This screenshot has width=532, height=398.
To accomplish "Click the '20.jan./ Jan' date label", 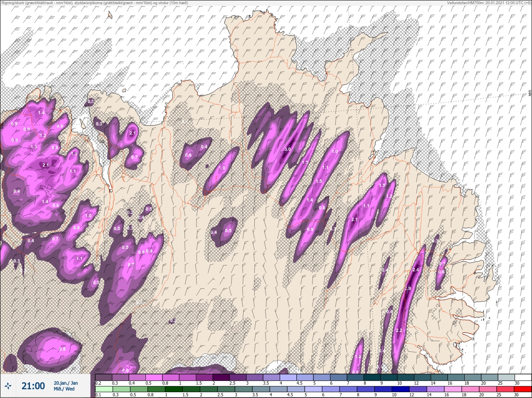I will [66, 383].
